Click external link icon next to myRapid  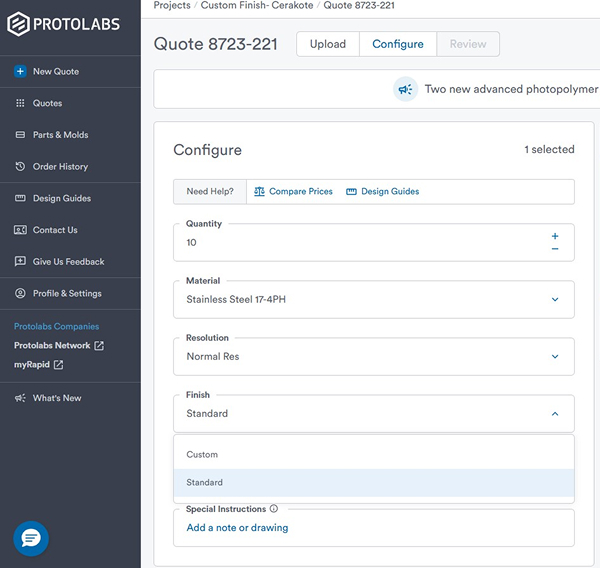pos(59,364)
